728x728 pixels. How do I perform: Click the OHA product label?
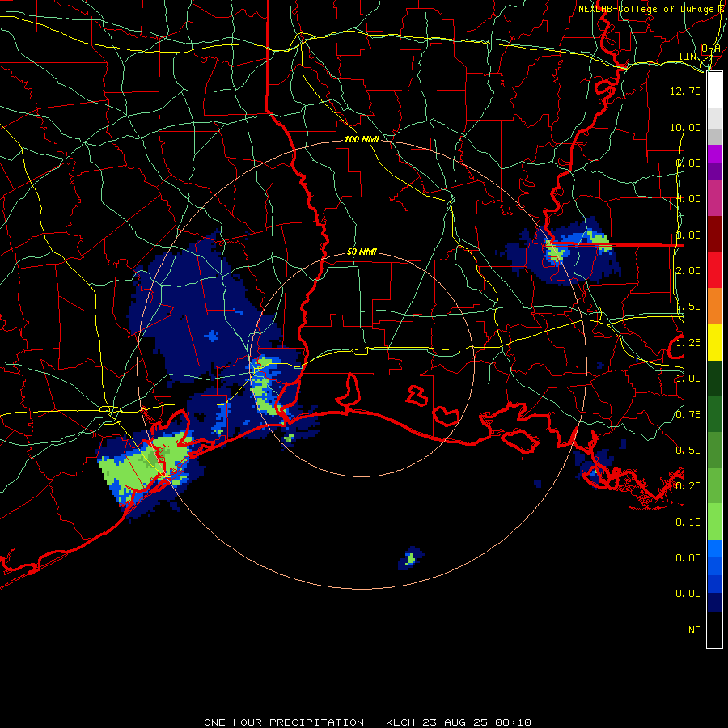[711, 49]
